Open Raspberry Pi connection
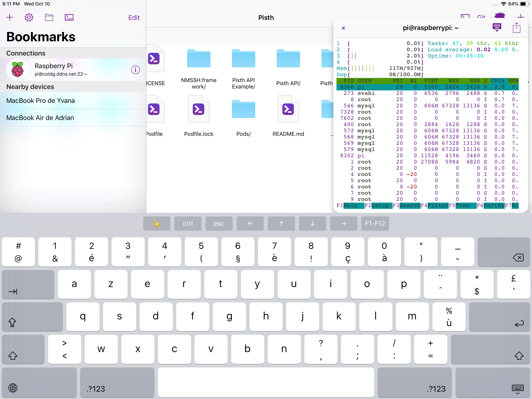The width and height of the screenshot is (532, 399). point(73,70)
